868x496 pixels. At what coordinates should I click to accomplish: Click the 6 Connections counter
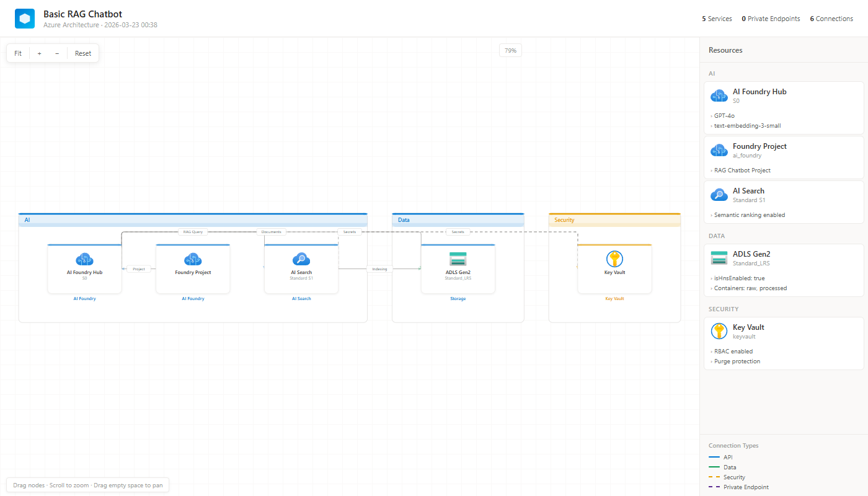pyautogui.click(x=831, y=19)
